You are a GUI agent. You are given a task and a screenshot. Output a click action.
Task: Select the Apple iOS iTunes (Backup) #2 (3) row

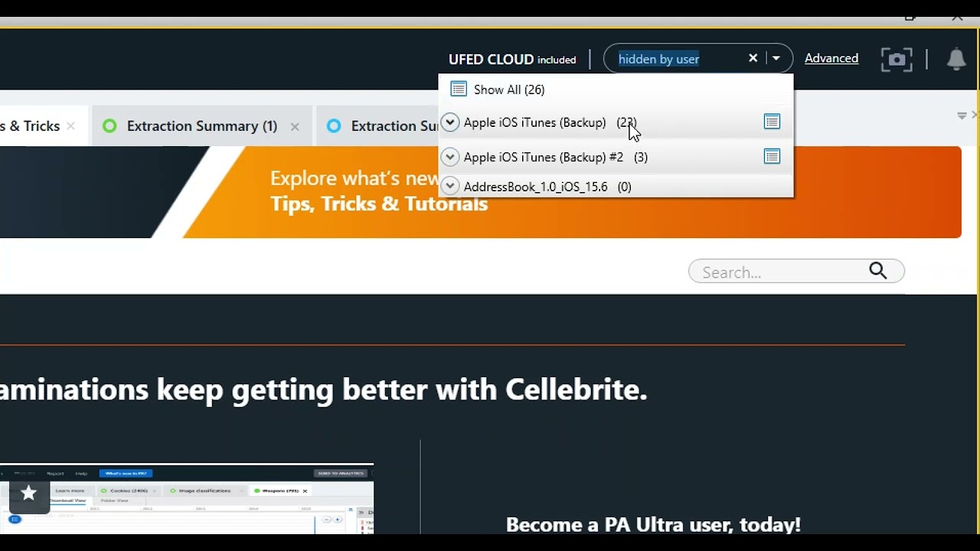[616, 157]
